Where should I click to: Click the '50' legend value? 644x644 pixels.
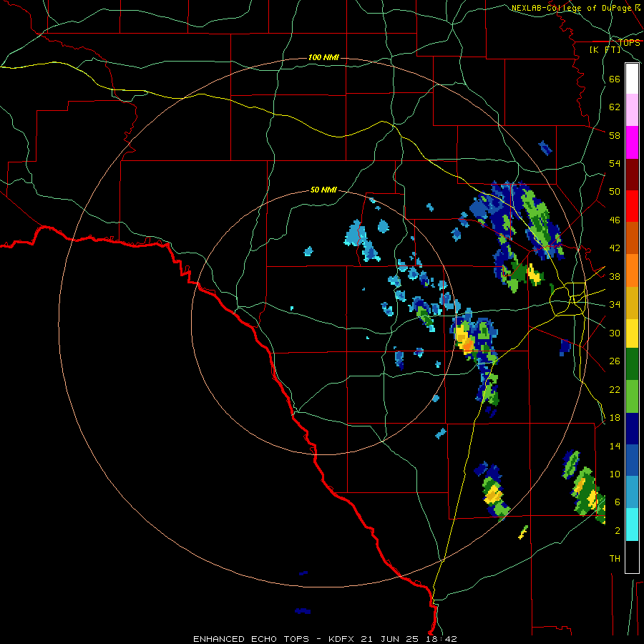coord(615,192)
